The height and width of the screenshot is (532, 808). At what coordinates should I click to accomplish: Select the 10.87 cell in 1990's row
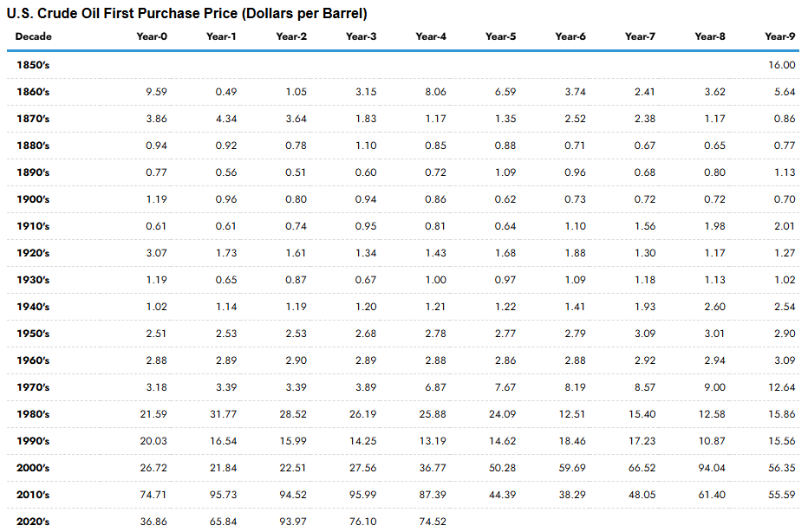pos(711,441)
